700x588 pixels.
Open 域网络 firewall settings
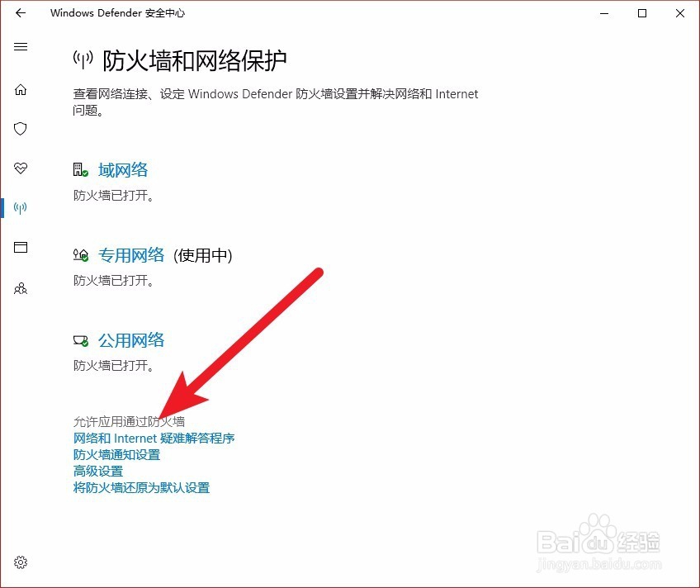(123, 169)
